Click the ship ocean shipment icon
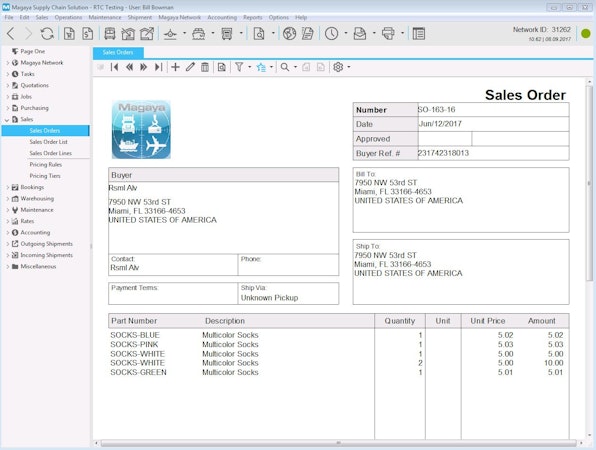The width and height of the screenshot is (596, 450). 198,34
